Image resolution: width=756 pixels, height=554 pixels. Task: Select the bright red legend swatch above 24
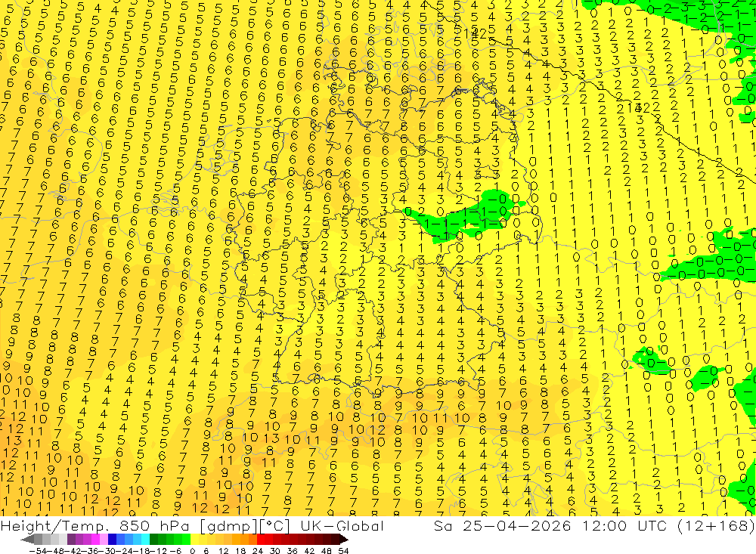point(261,540)
